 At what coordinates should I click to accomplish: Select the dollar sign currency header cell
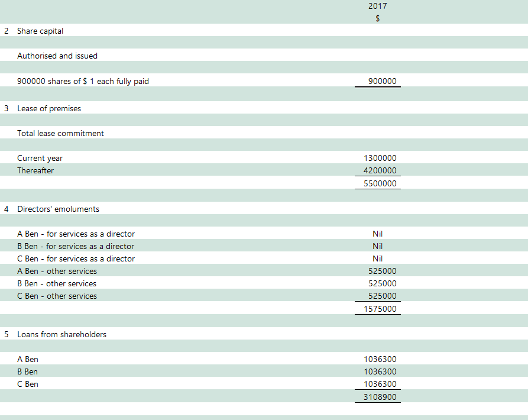(377, 18)
